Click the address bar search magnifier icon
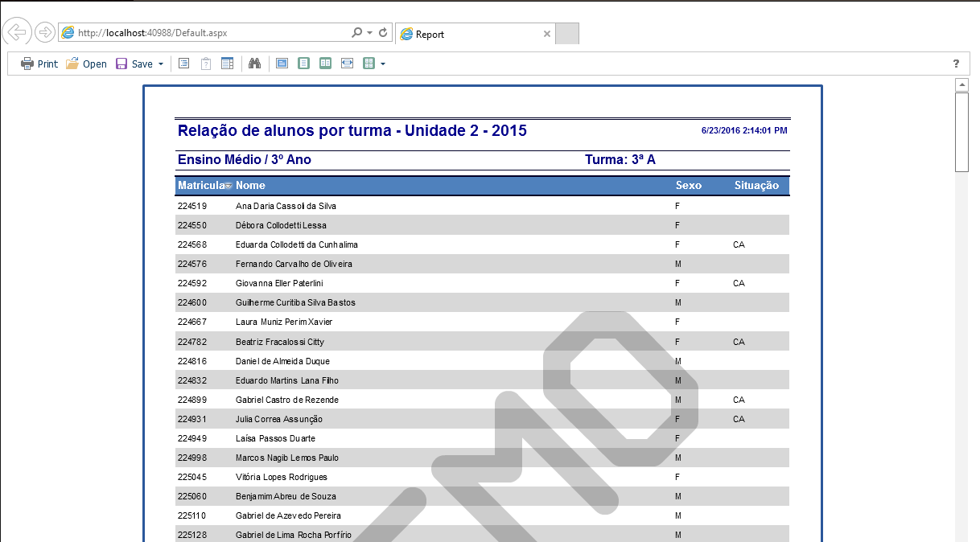This screenshot has height=542, width=980. 357,33
